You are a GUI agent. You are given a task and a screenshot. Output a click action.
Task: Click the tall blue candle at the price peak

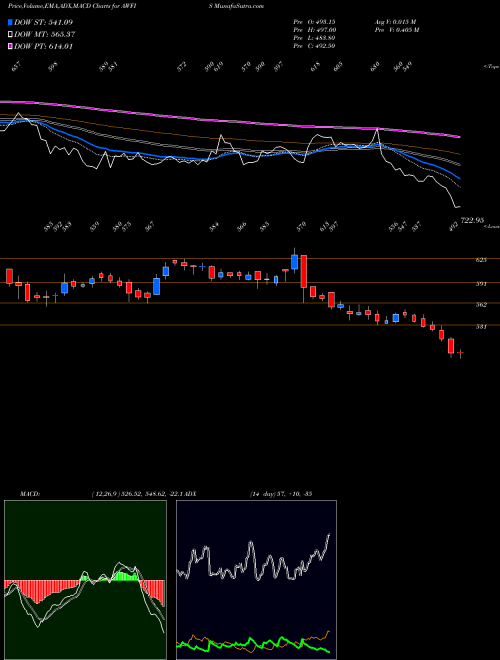[x=294, y=262]
